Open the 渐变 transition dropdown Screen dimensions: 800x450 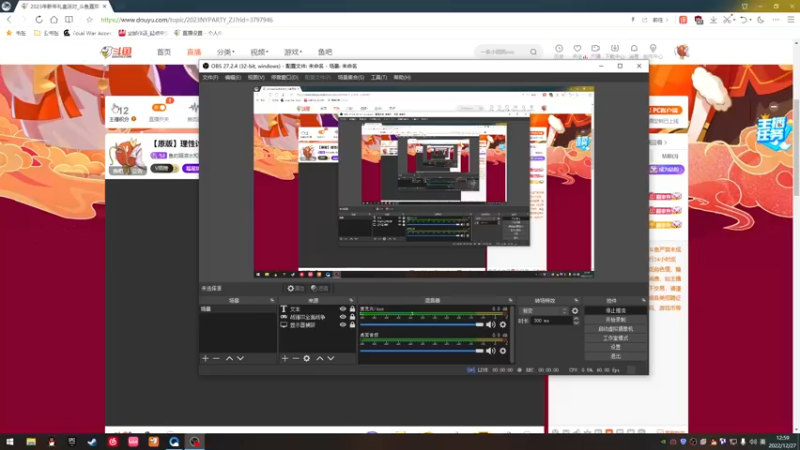point(544,311)
